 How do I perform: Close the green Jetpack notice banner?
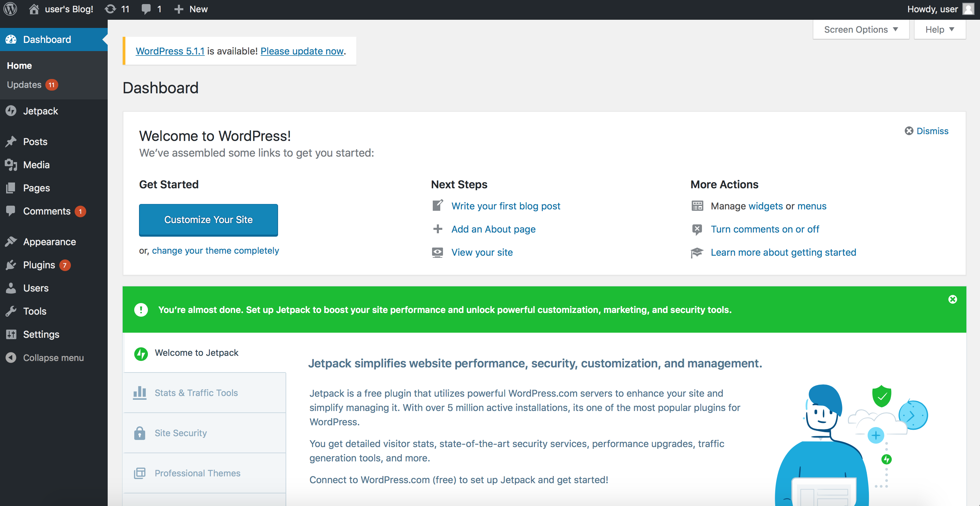coord(952,299)
